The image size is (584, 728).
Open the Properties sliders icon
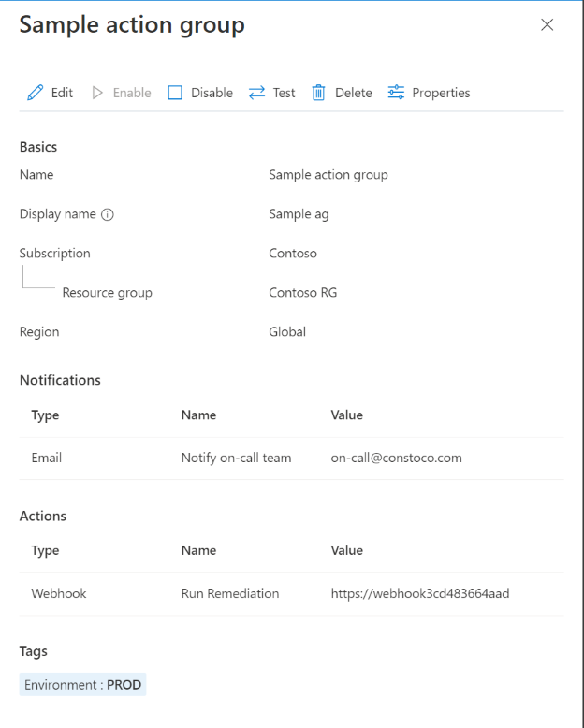click(396, 93)
